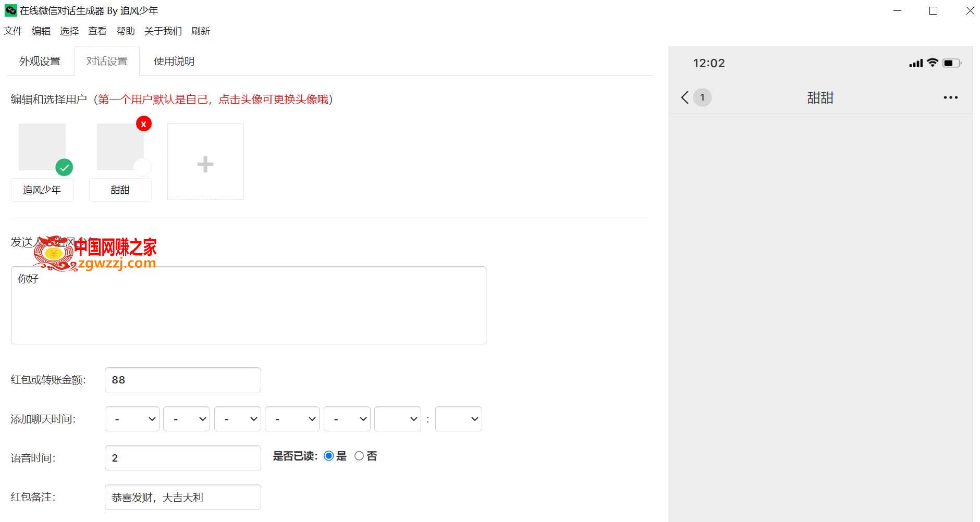Click the avatar of user 追风少年
Image resolution: width=980 pixels, height=522 pixels.
[x=42, y=147]
